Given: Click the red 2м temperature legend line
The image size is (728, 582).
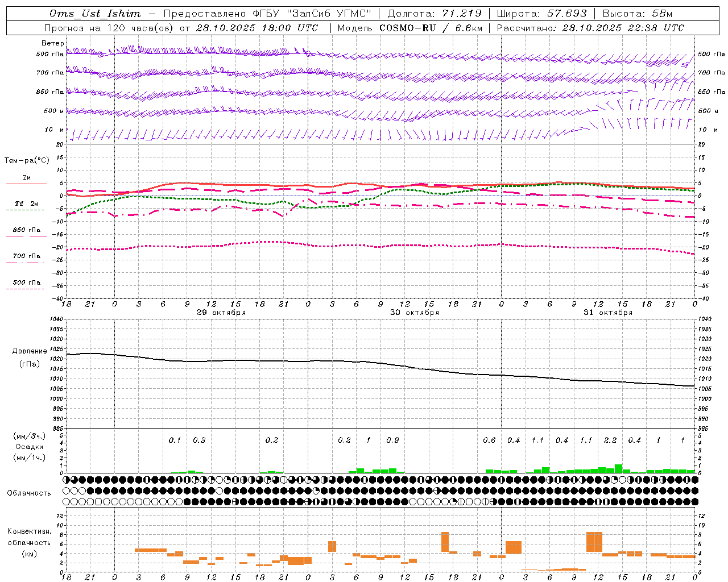Looking at the screenshot, I should (26, 184).
